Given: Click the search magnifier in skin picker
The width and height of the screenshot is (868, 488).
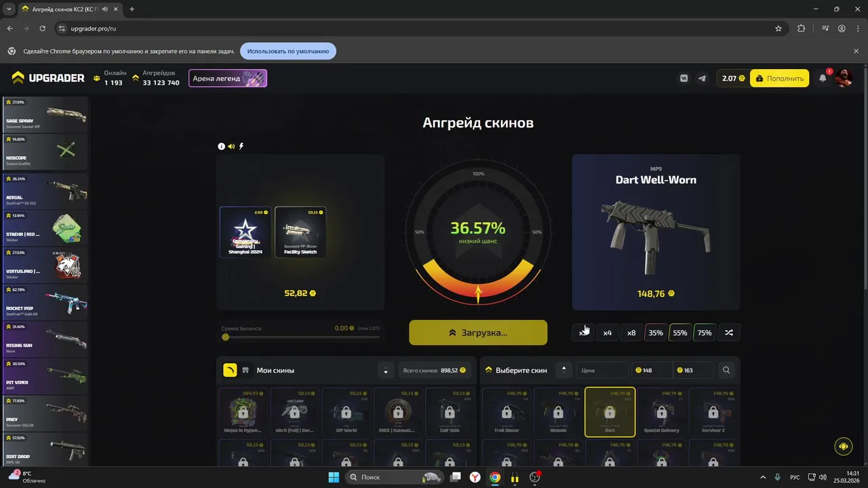Looking at the screenshot, I should point(726,370).
